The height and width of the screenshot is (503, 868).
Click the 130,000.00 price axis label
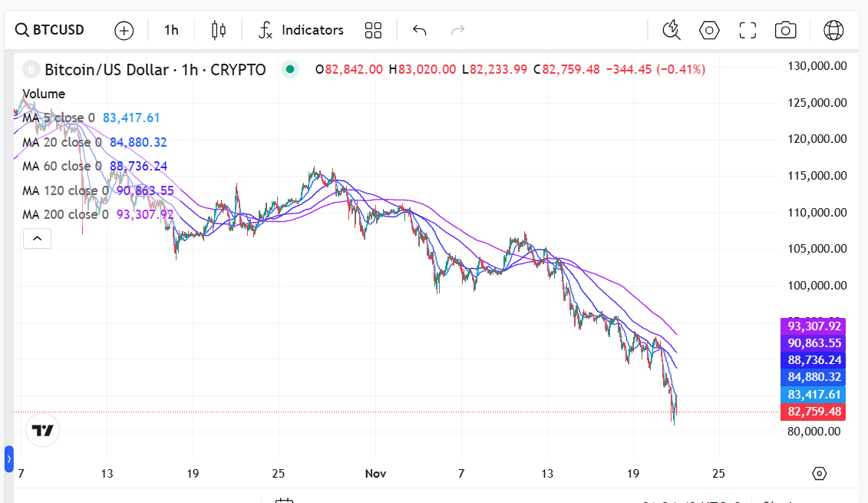(817, 66)
